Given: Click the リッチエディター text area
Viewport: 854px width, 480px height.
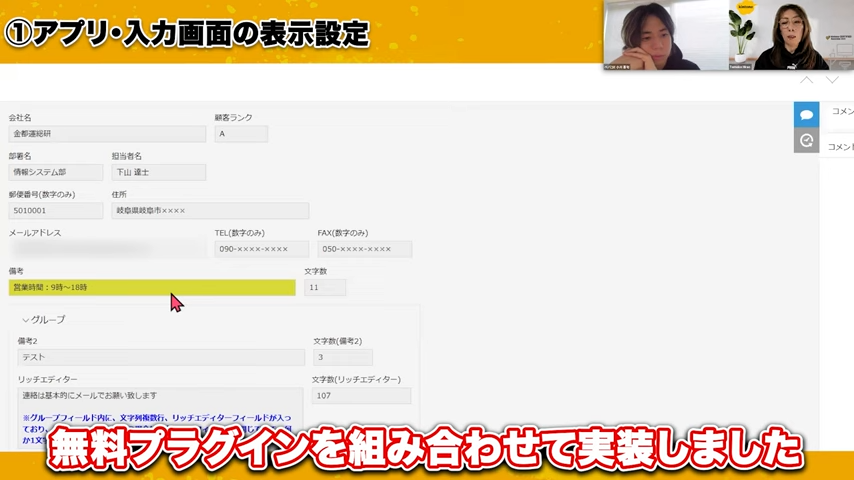Looking at the screenshot, I should [x=160, y=417].
